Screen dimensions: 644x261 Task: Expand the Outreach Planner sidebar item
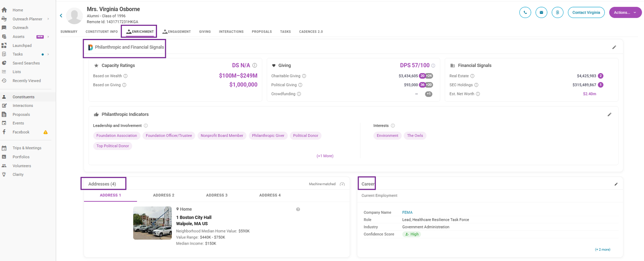point(48,19)
